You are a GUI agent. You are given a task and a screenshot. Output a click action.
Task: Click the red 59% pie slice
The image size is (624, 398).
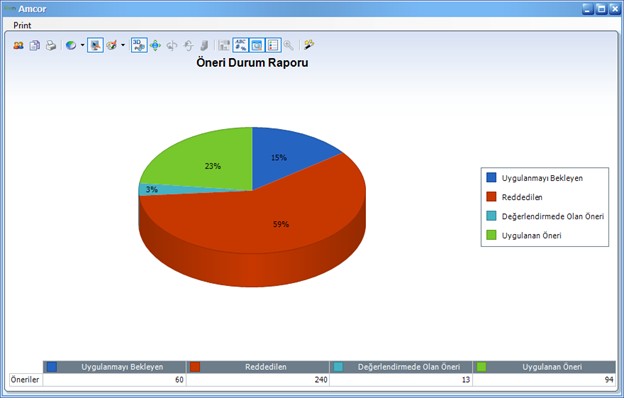click(281, 224)
